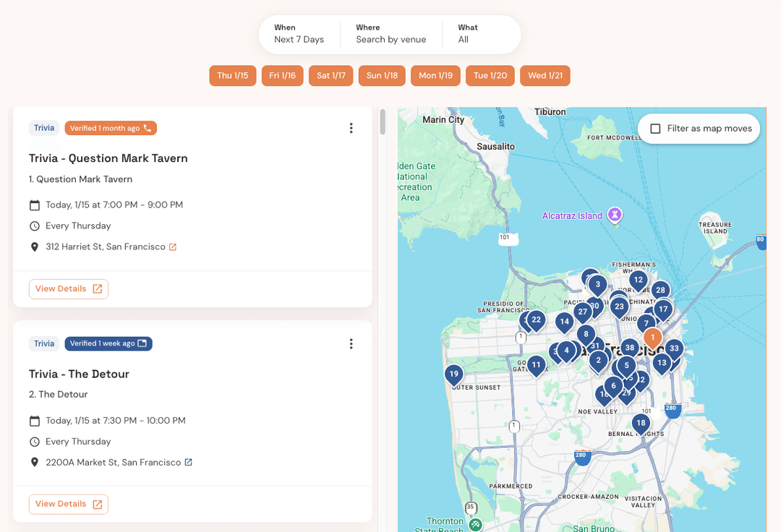Select map marker 18 near Bernal Heights
This screenshot has width=781, height=532.
[641, 422]
